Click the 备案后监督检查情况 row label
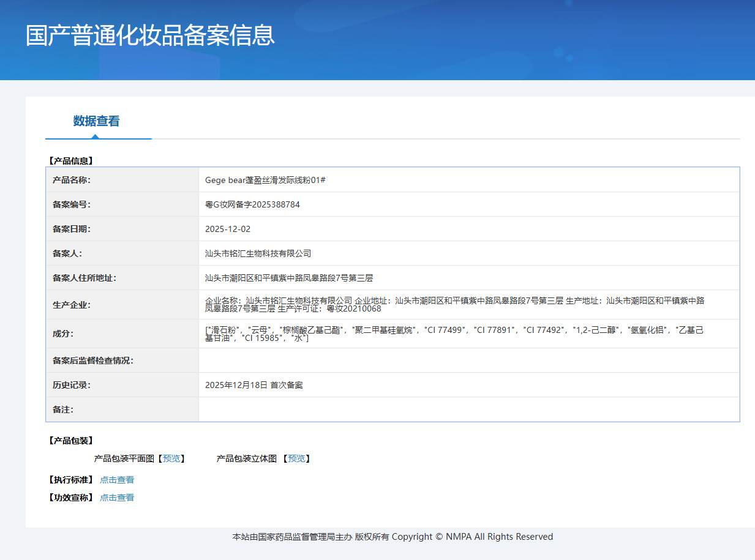Screen dimensions: 755x560 click(93, 360)
